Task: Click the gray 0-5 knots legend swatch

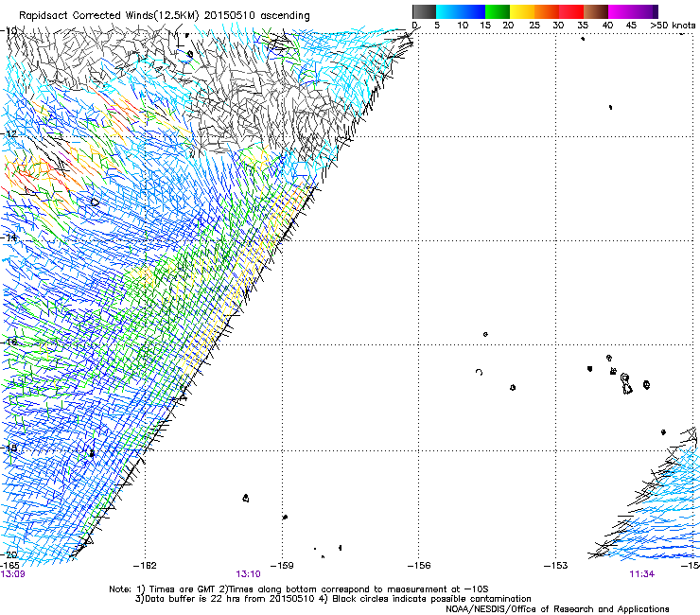Action: pyautogui.click(x=424, y=11)
